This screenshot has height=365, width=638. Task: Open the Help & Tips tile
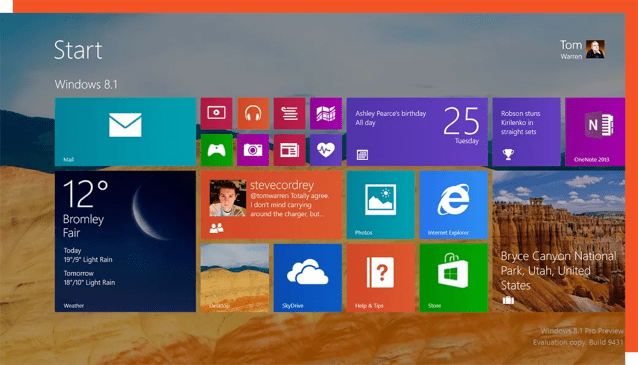pyautogui.click(x=380, y=278)
